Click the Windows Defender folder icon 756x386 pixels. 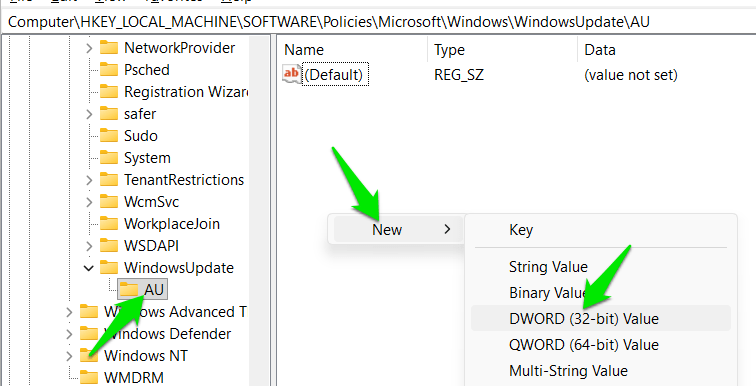89,334
